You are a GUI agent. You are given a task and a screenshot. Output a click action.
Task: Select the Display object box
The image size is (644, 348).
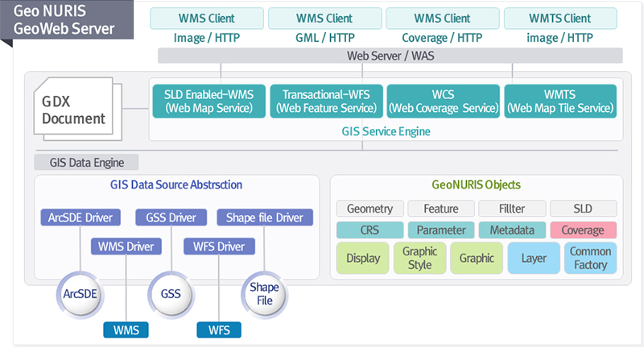click(x=363, y=258)
